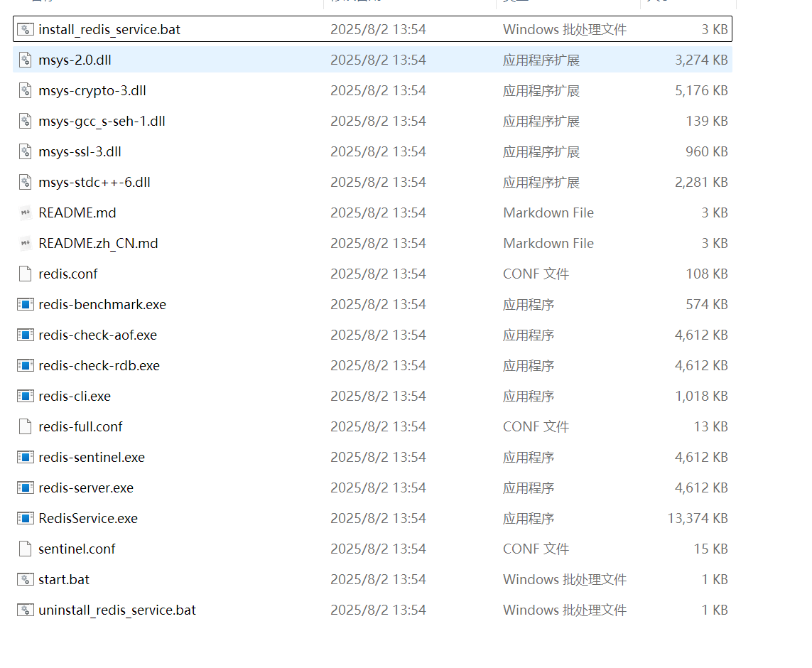This screenshot has width=812, height=668.
Task: Select the highlighted msys-2.0.dll row
Action: (x=73, y=60)
